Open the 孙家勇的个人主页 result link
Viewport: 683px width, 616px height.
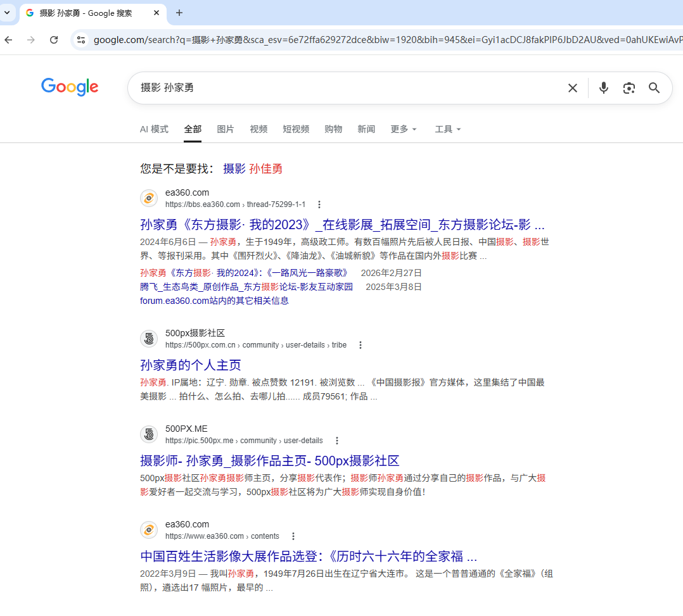[x=190, y=365]
